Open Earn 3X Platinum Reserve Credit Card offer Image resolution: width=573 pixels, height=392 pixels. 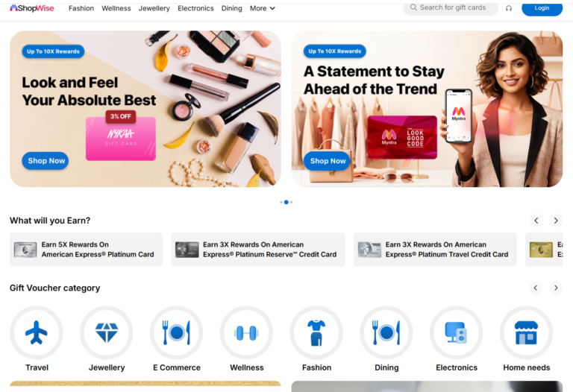click(258, 250)
